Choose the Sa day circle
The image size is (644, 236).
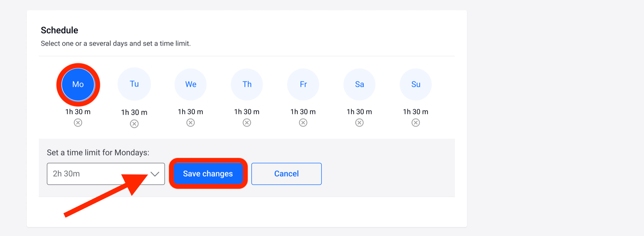359,84
